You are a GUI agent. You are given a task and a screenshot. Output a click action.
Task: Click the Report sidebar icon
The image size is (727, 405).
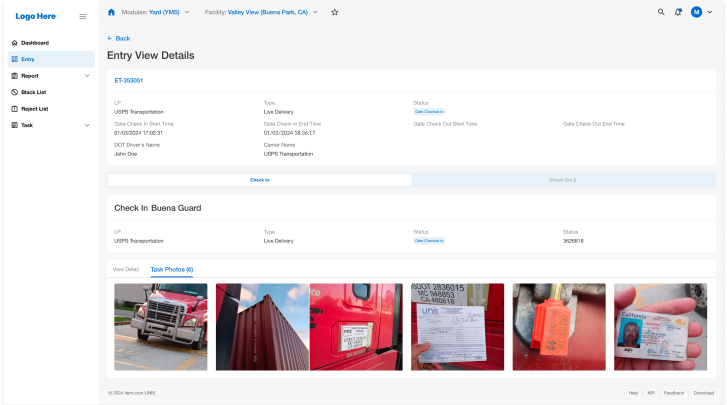(14, 76)
